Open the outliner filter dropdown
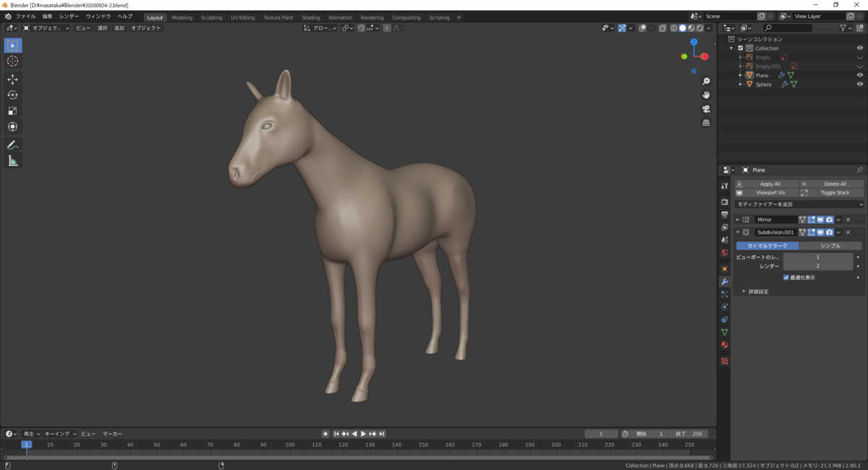Screen dimensions: 868x470 click(x=846, y=28)
